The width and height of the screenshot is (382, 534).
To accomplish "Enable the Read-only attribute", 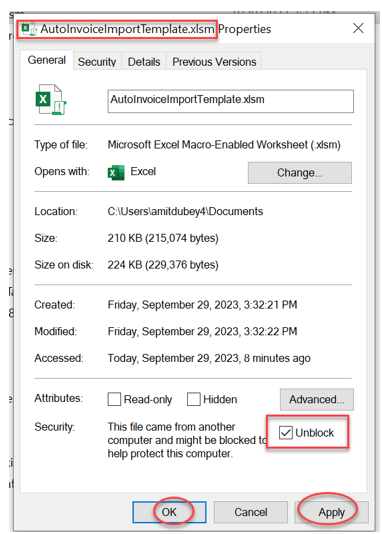I will (114, 399).
